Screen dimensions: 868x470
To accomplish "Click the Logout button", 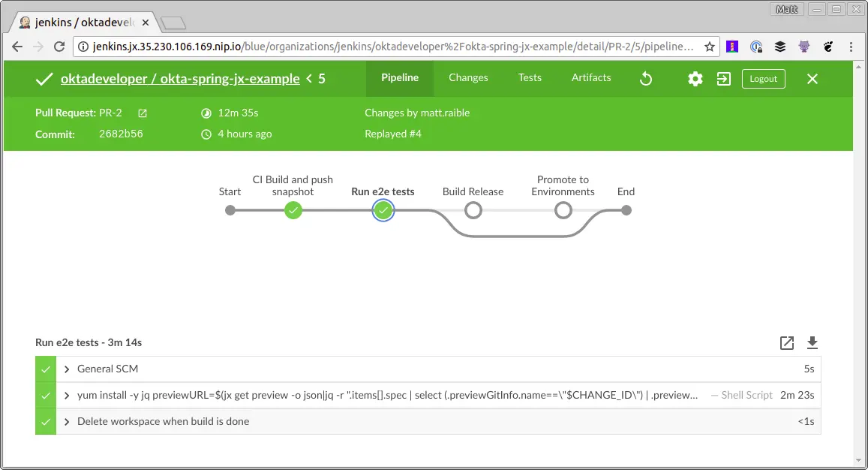I will pyautogui.click(x=763, y=78).
